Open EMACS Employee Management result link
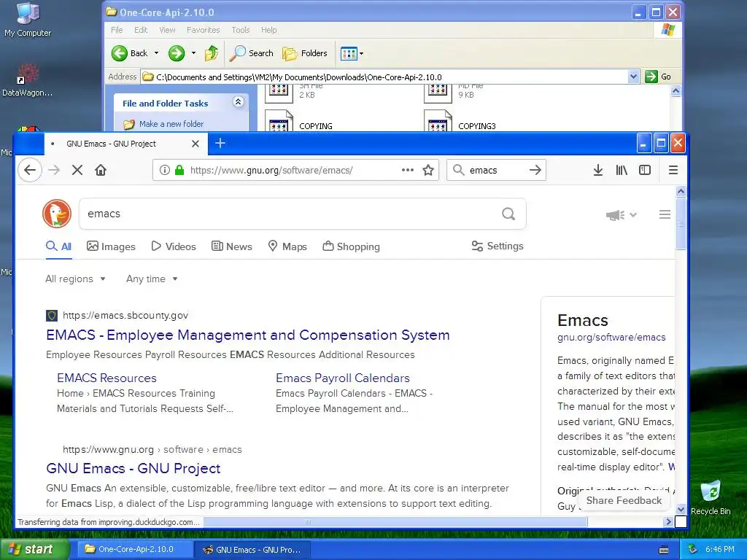 pos(248,335)
